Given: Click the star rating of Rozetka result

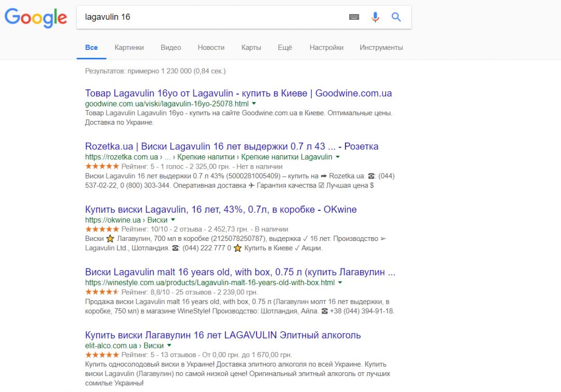Looking at the screenshot, I should coord(102,166).
